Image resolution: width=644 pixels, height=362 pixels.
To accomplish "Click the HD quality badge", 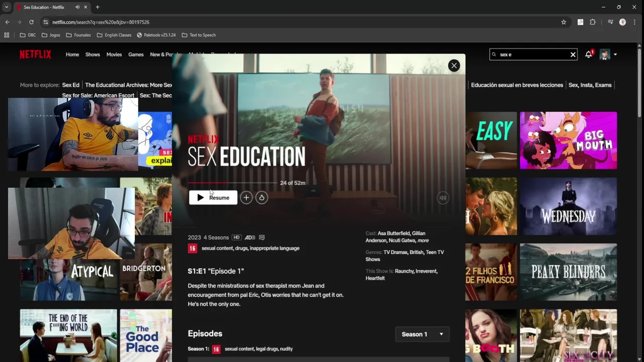I will pyautogui.click(x=236, y=237).
